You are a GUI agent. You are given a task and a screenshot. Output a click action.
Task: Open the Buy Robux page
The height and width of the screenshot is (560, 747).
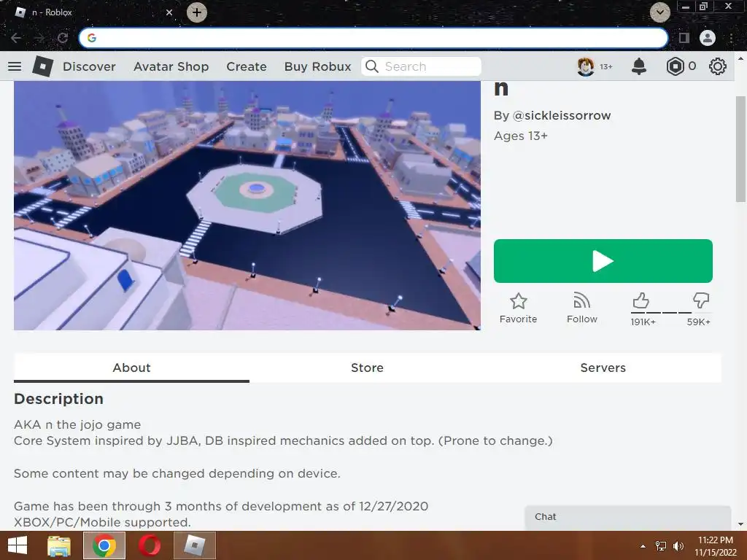(x=318, y=66)
